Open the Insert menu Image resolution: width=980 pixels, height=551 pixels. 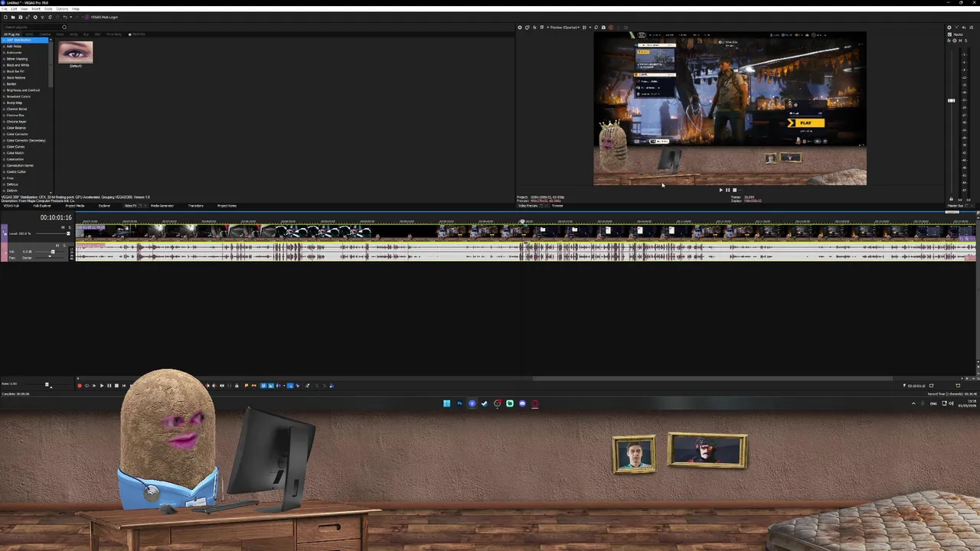coord(36,9)
